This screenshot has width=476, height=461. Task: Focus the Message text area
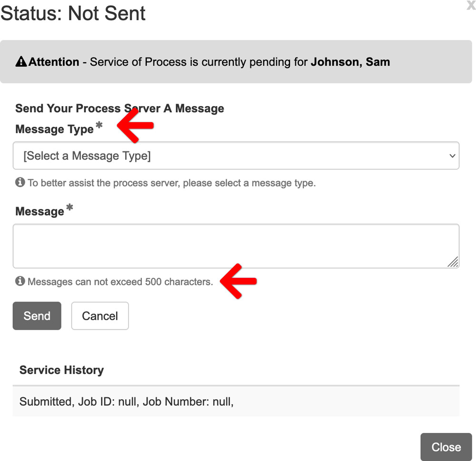(236, 246)
